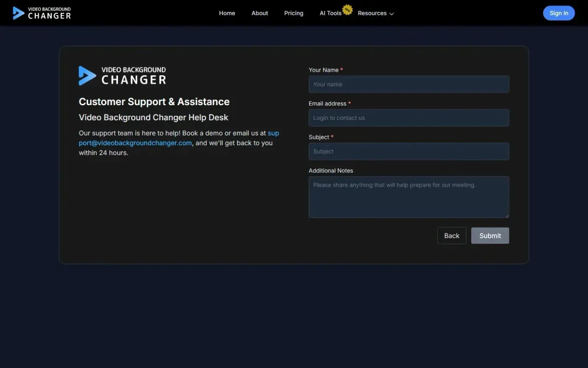588x368 pixels.
Task: Click the yellow badge on AI Tools
Action: [x=347, y=10]
